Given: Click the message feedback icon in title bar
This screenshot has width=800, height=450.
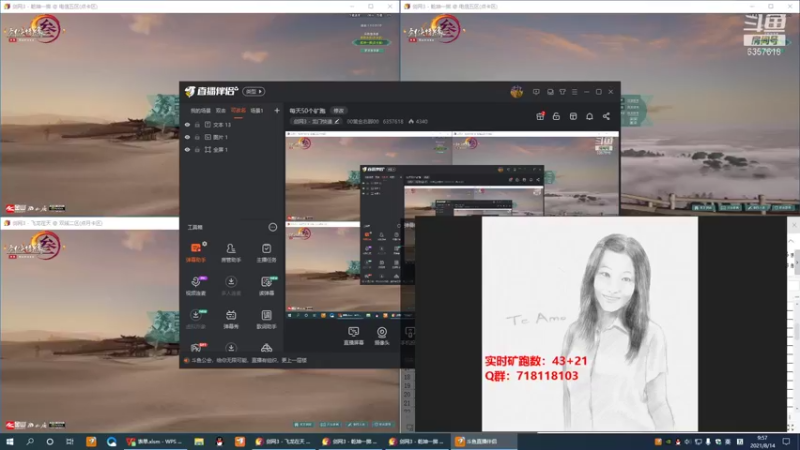Looking at the screenshot, I should pyautogui.click(x=536, y=92).
